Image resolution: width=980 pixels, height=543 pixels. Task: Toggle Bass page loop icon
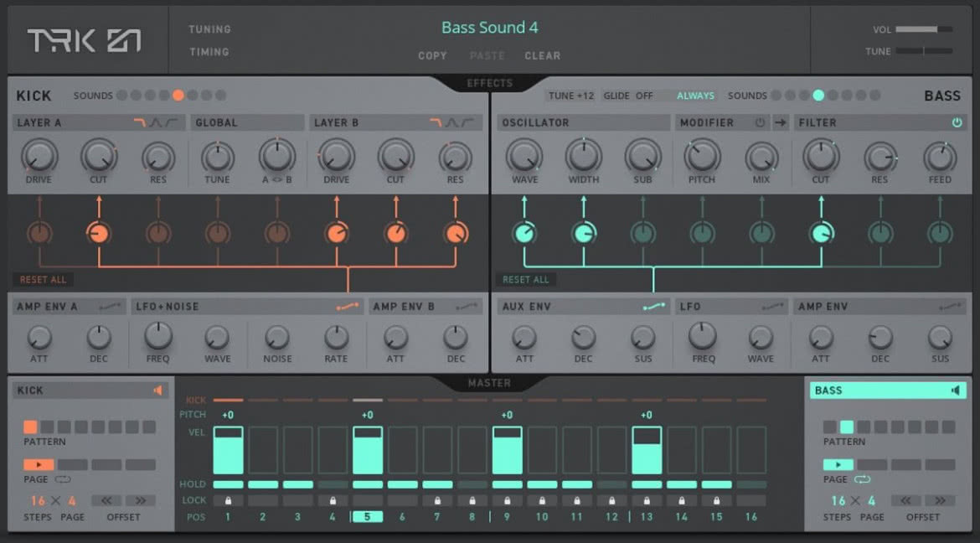pos(862,479)
